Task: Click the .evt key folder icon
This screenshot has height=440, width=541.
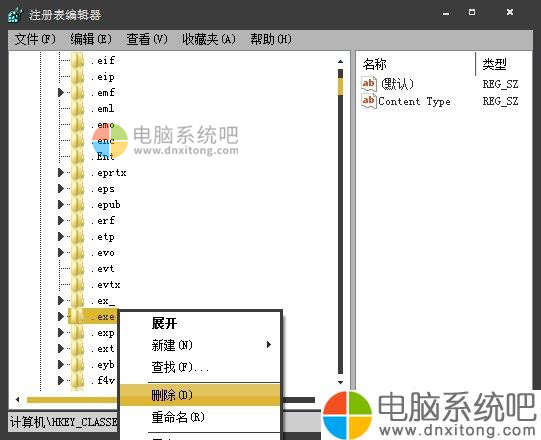Action: [x=78, y=268]
